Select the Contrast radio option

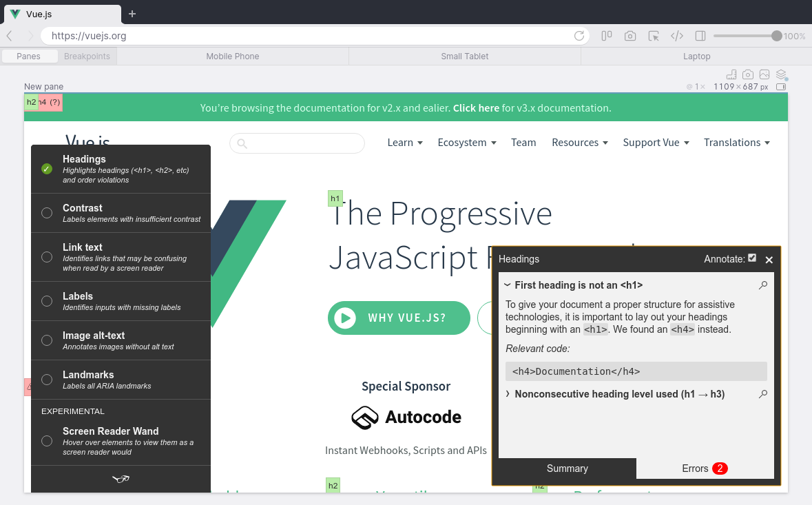47,213
